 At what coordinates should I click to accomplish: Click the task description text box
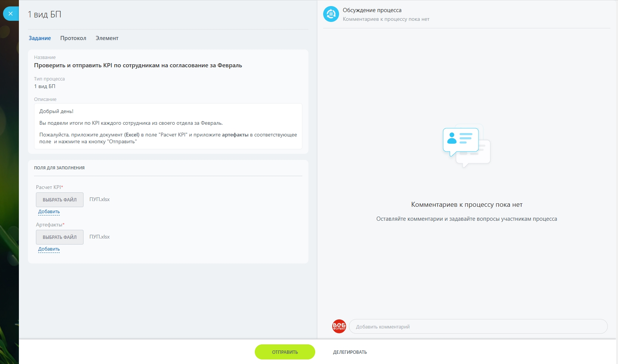168,126
